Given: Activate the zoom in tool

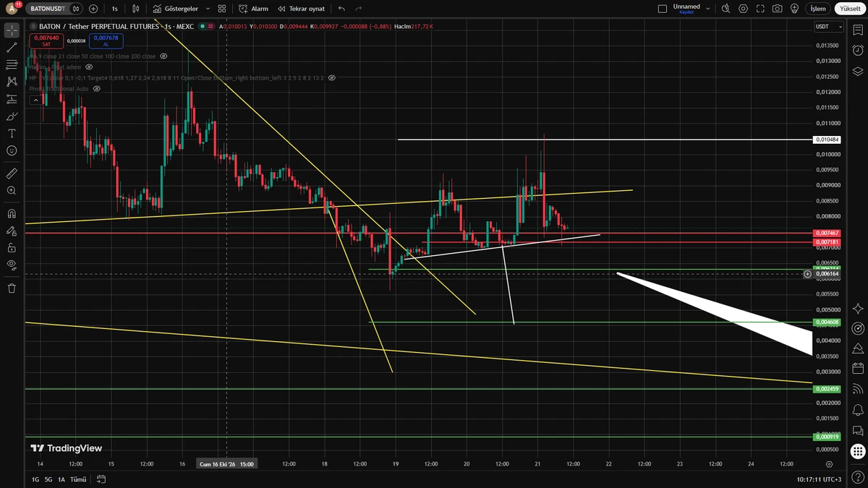Looking at the screenshot, I should pos(12,190).
